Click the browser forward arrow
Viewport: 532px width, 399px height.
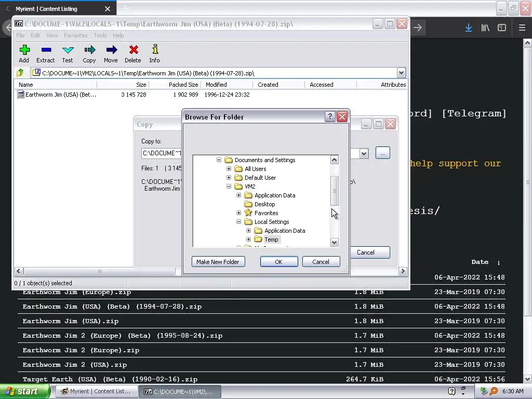[418, 28]
